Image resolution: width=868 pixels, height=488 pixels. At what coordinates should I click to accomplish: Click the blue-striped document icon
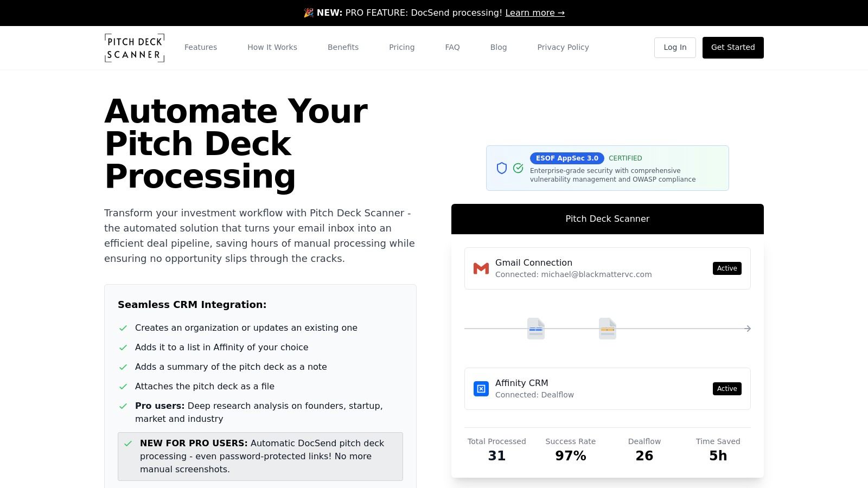(x=536, y=329)
